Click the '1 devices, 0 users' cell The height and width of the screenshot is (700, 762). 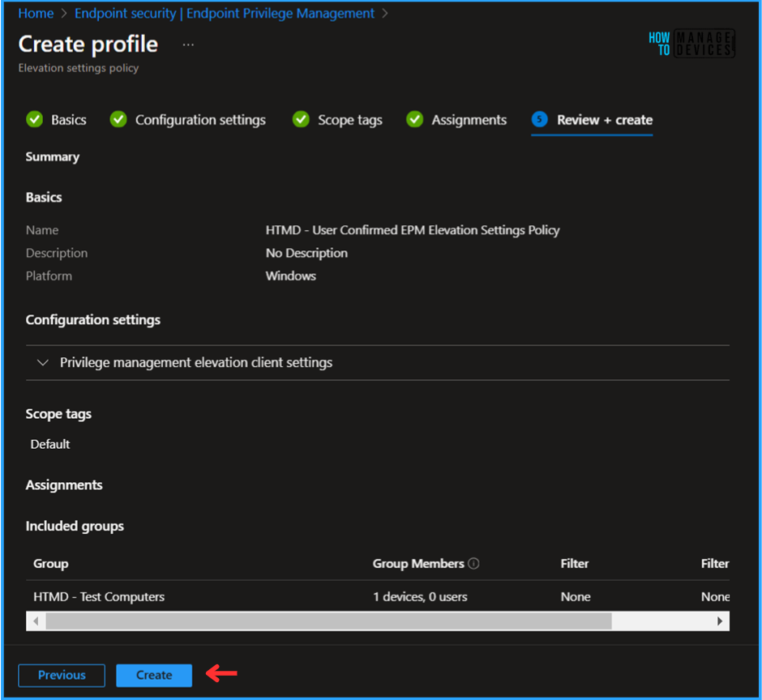[421, 596]
